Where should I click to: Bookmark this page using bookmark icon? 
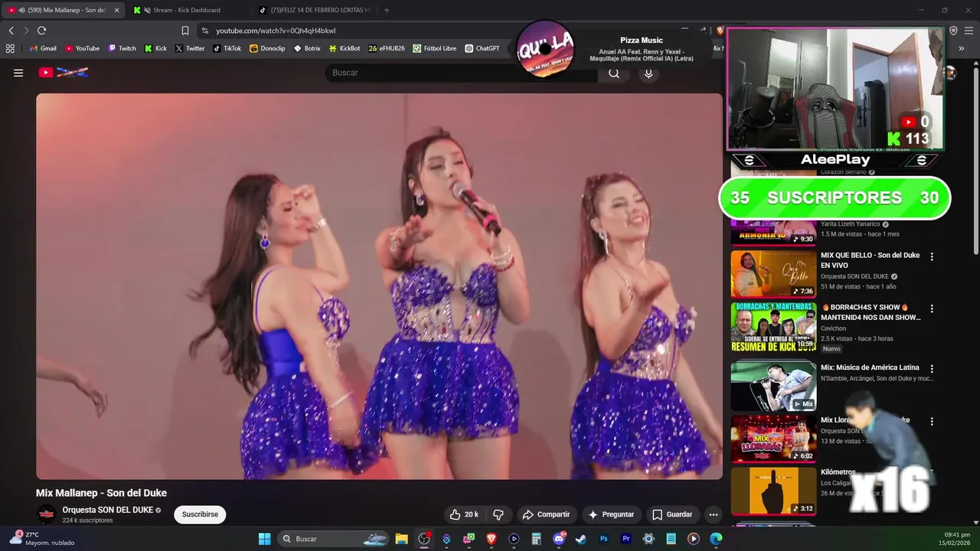(185, 31)
